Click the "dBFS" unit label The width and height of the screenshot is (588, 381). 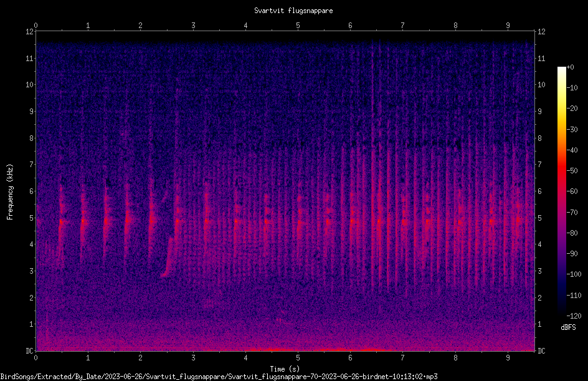568,327
